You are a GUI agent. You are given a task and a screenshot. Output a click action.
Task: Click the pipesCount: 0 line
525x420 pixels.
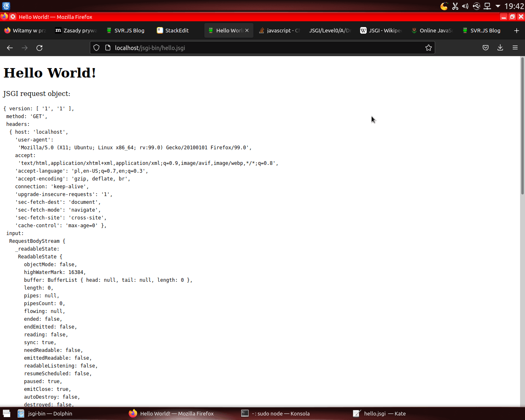coord(44,304)
